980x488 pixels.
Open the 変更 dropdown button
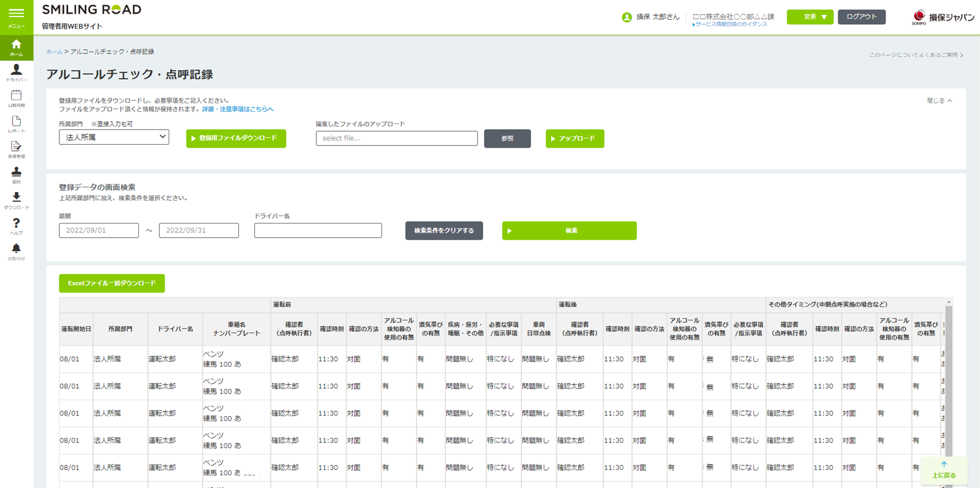coord(810,17)
